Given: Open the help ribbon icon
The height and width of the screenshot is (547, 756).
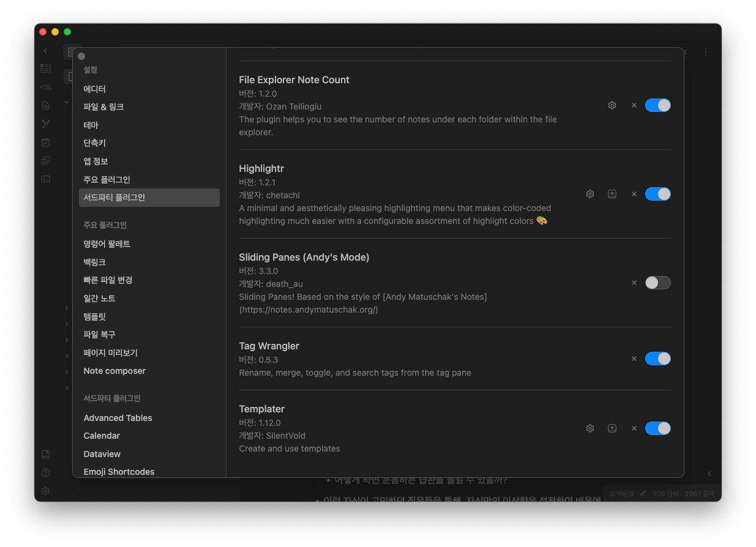Looking at the screenshot, I should tap(45, 472).
